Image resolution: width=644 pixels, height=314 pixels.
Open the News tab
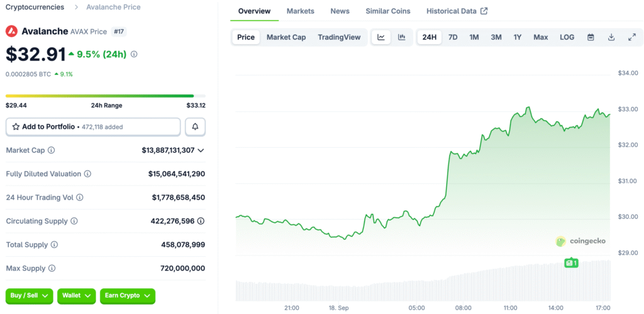[x=340, y=11]
